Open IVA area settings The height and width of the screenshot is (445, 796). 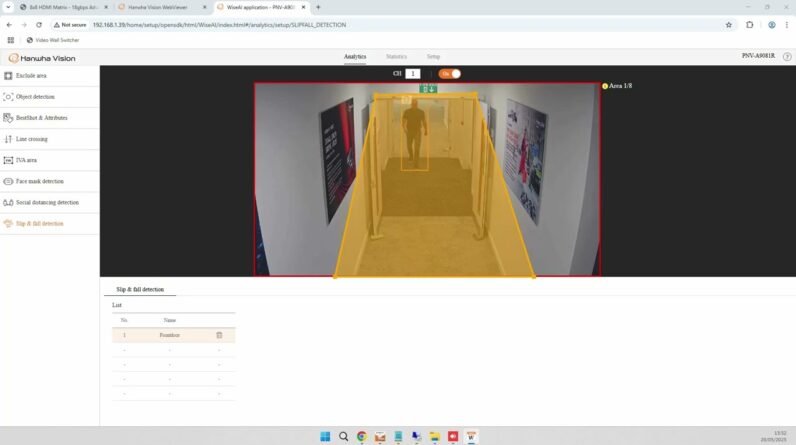tap(20, 160)
